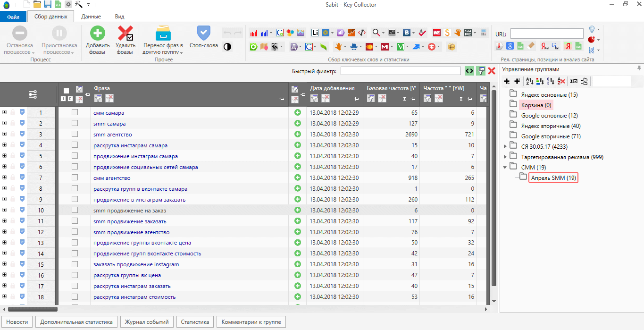Click the LiveInternet 'Li' icon
Image resolution: width=644 pixels, height=330 pixels.
[315, 33]
